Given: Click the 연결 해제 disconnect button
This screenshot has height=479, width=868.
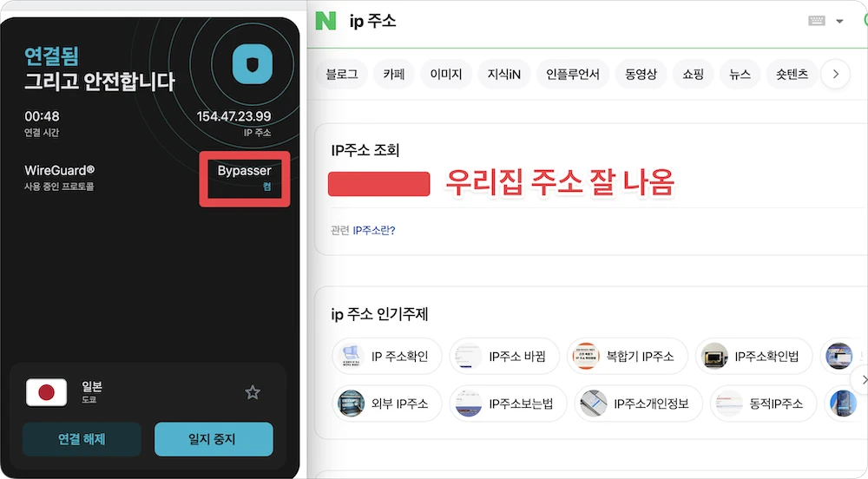Looking at the screenshot, I should pyautogui.click(x=82, y=439).
